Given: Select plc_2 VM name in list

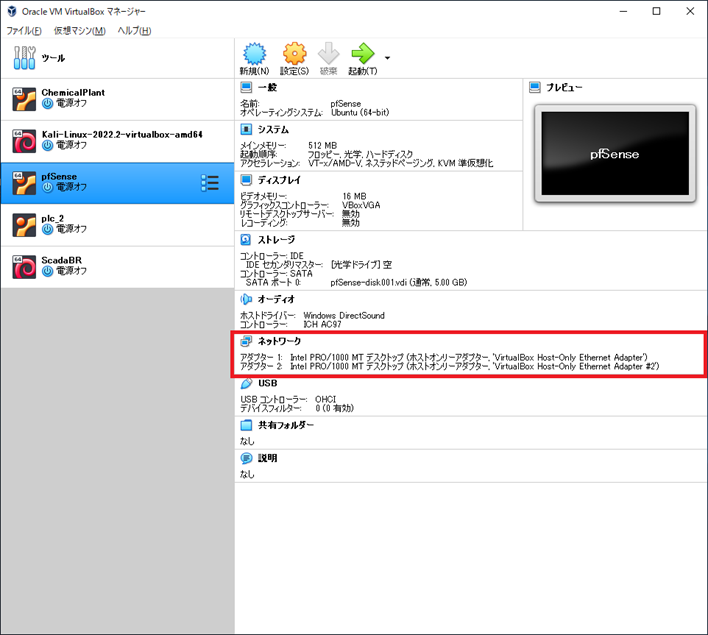Looking at the screenshot, I should click(53, 219).
